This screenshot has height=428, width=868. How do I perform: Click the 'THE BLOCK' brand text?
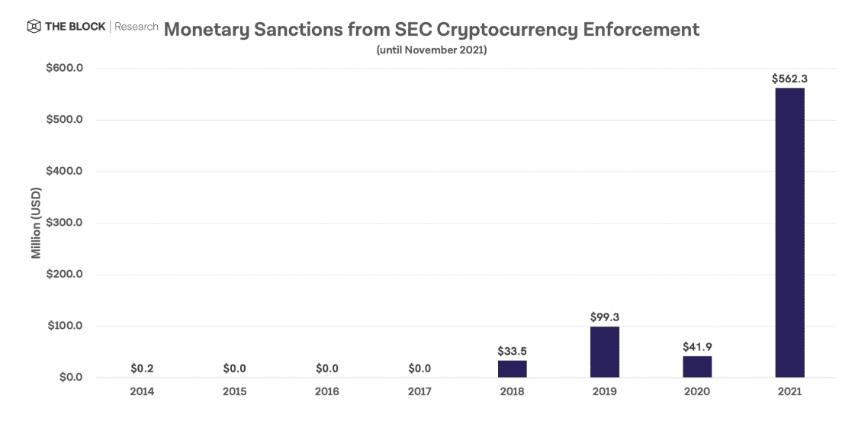[x=76, y=27]
